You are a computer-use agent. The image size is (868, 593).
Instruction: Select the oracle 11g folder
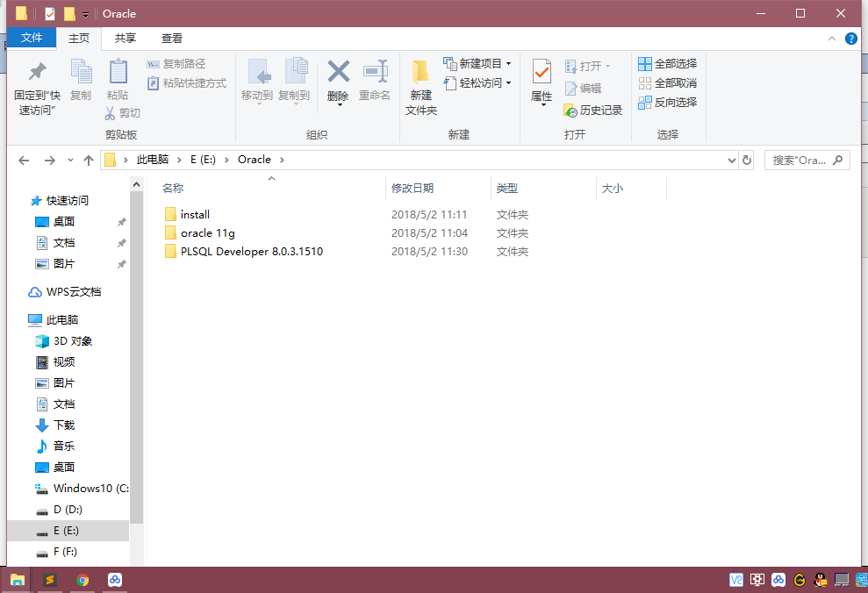(200, 232)
